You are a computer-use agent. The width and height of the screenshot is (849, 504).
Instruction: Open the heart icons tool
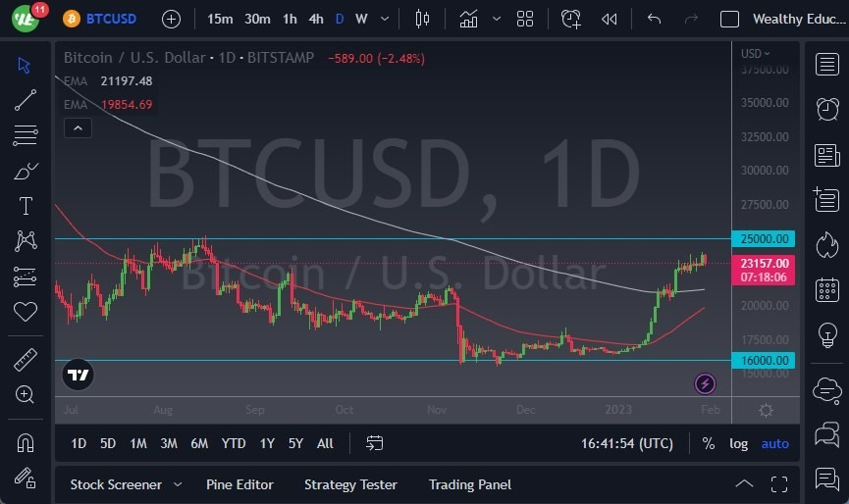[x=26, y=312]
